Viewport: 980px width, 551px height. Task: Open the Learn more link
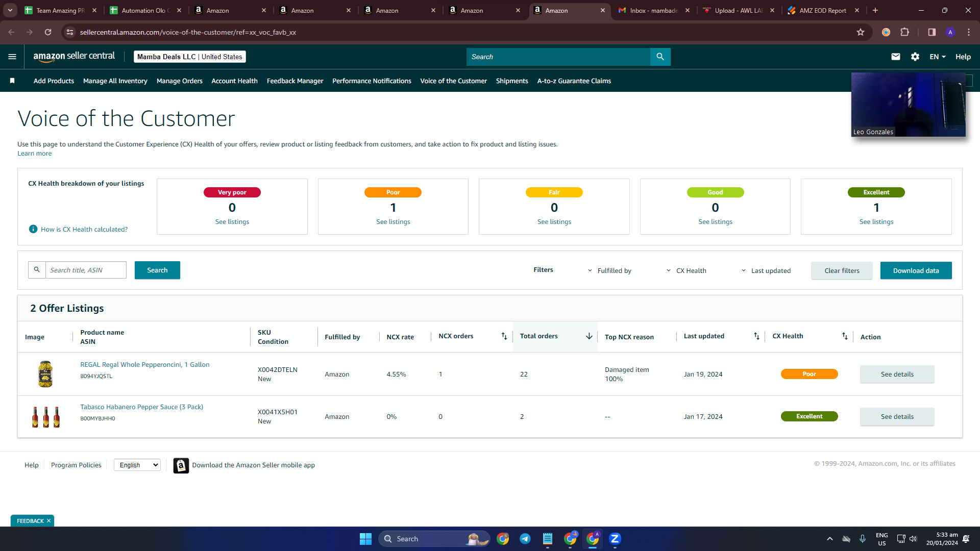coord(34,154)
